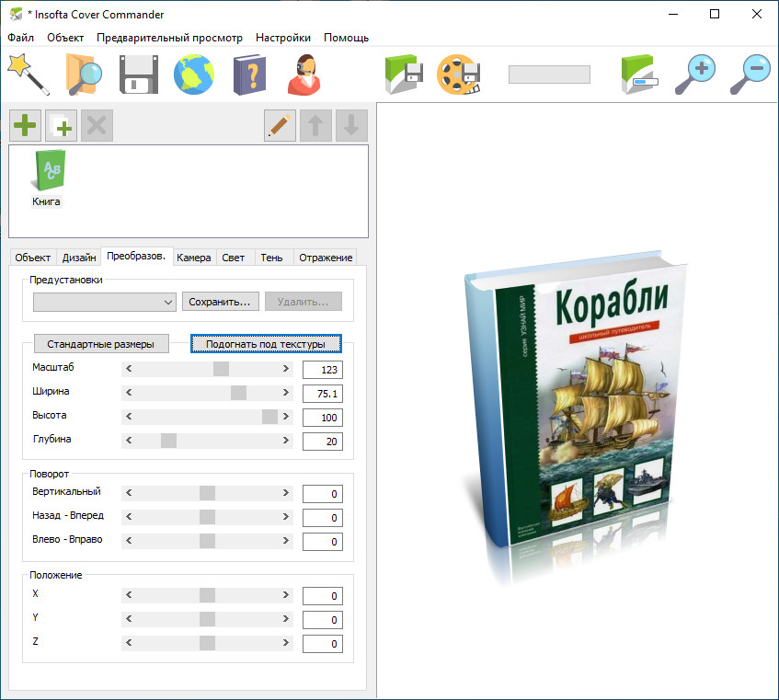Click the Масштаб slider thumb
779x700 pixels.
coord(221,369)
